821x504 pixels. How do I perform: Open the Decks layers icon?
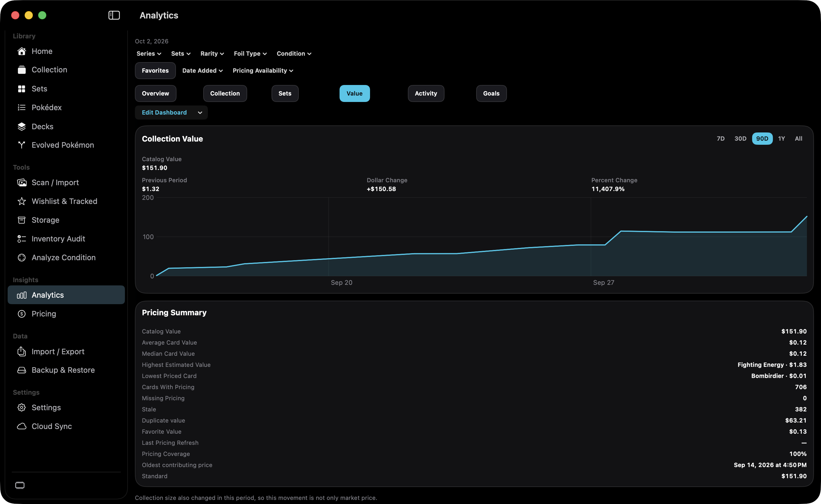pyautogui.click(x=22, y=126)
